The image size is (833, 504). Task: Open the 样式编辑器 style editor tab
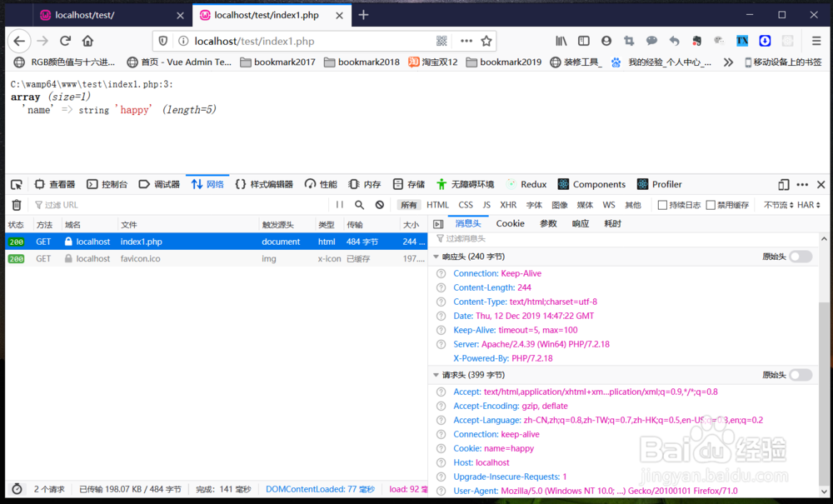tap(264, 184)
